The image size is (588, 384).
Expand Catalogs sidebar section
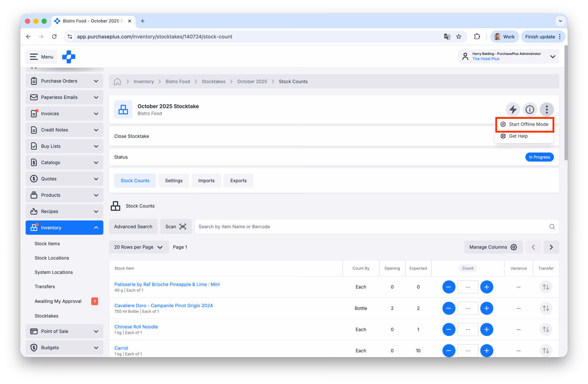[64, 163]
